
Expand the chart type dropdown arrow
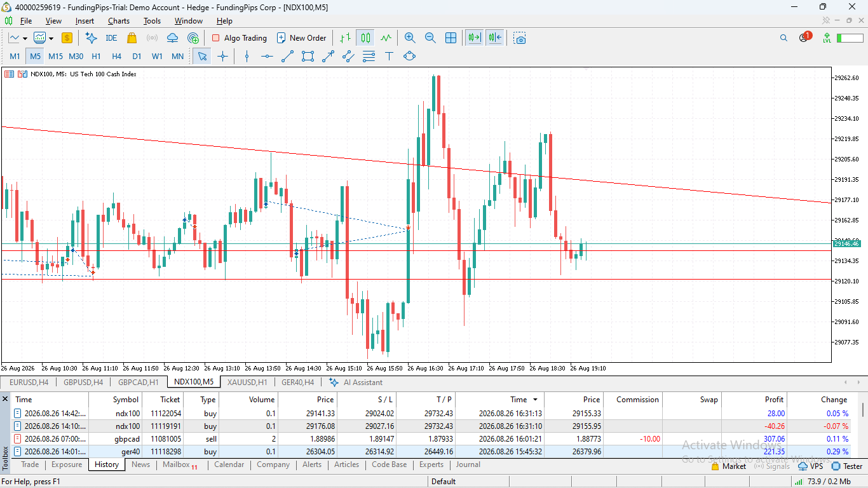[25, 38]
